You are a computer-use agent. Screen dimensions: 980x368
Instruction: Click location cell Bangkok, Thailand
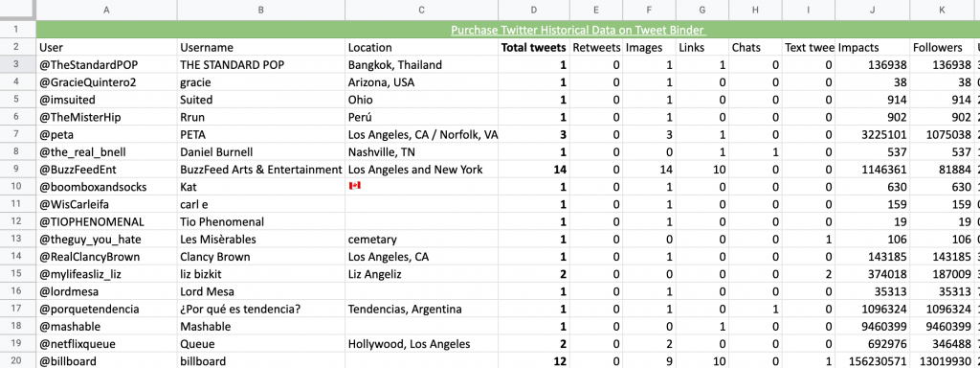421,65
